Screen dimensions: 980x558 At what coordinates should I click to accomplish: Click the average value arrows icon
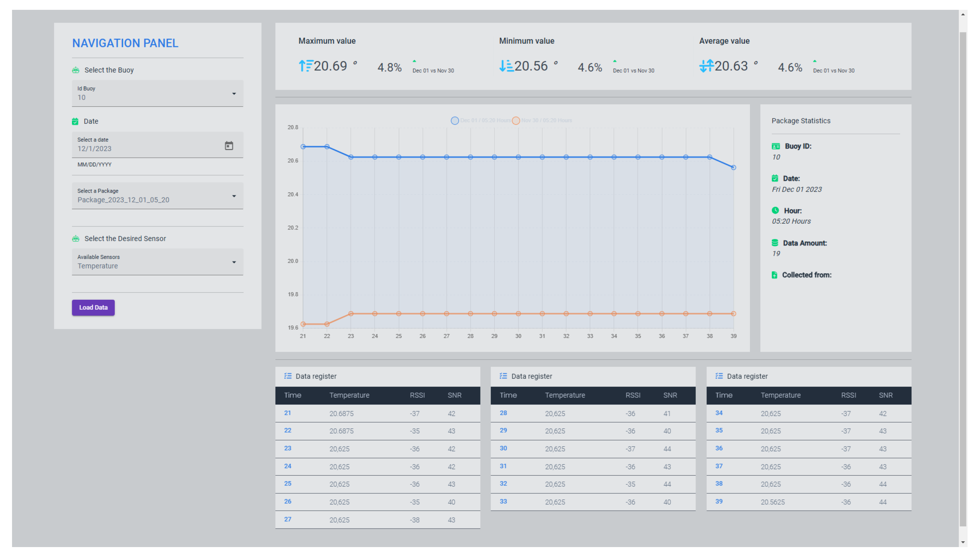coord(706,66)
